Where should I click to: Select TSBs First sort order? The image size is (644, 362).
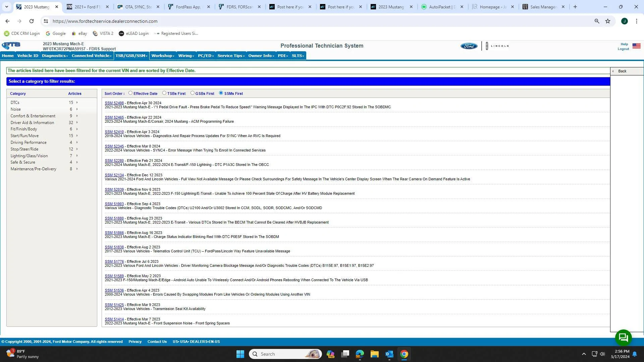[x=164, y=93]
